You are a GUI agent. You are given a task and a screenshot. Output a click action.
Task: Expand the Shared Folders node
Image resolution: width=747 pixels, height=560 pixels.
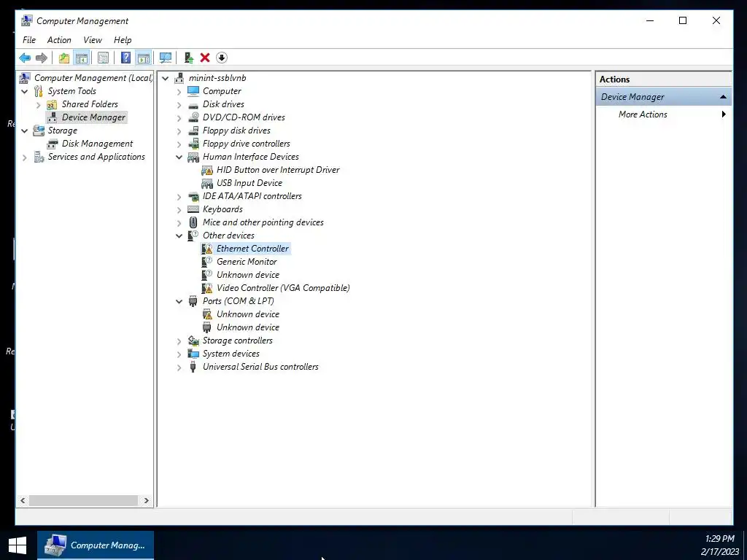click(x=39, y=104)
